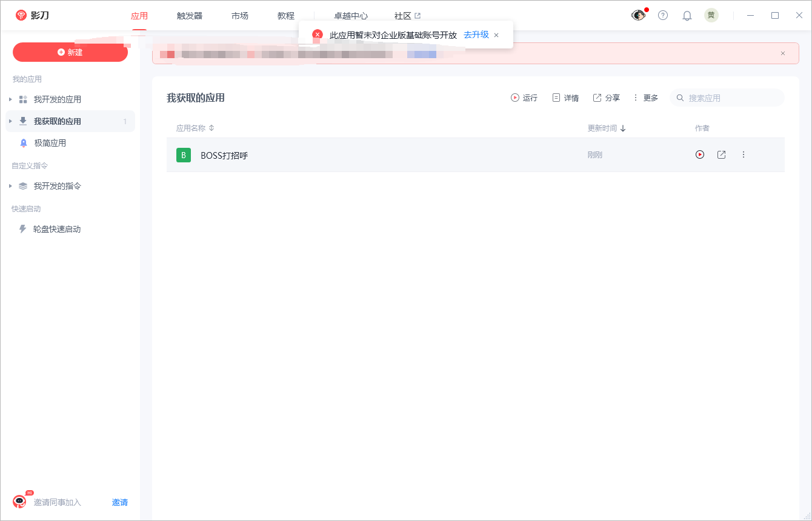
Task: Run BOSS打招呼 with its row play icon
Action: [x=700, y=154]
